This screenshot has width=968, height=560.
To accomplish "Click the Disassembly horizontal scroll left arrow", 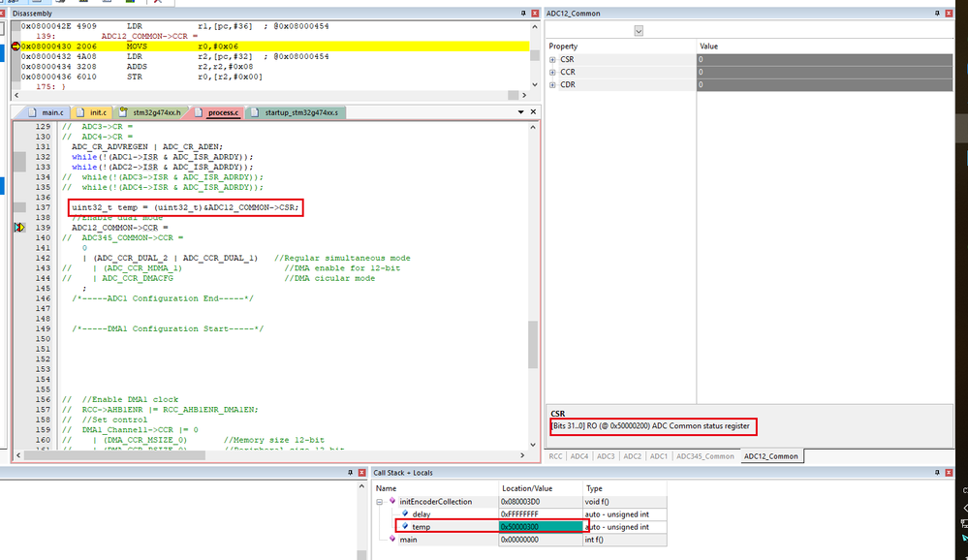I will [16, 95].
